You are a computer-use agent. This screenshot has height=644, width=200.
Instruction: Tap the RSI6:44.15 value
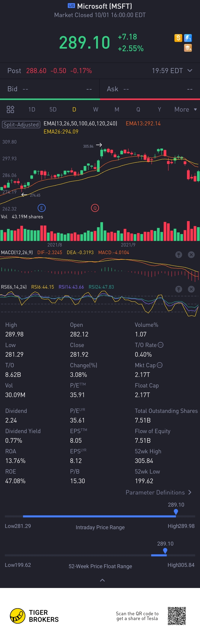[x=42, y=287]
